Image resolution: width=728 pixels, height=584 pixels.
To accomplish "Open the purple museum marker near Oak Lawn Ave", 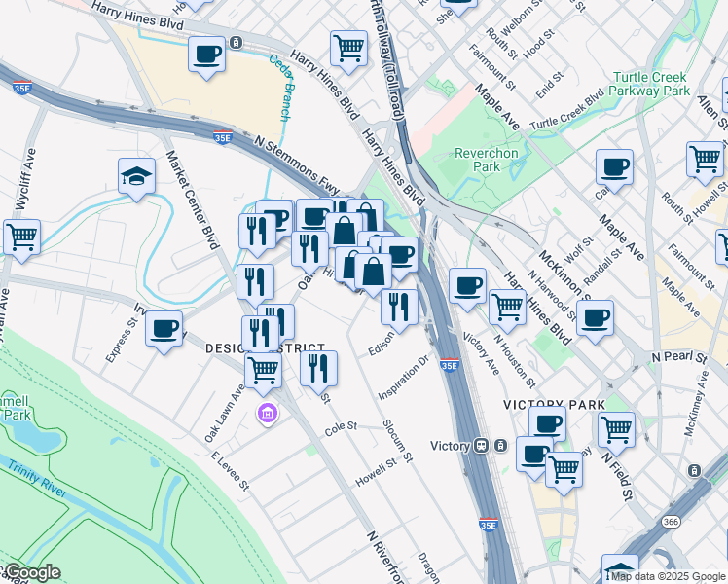I will click(267, 416).
